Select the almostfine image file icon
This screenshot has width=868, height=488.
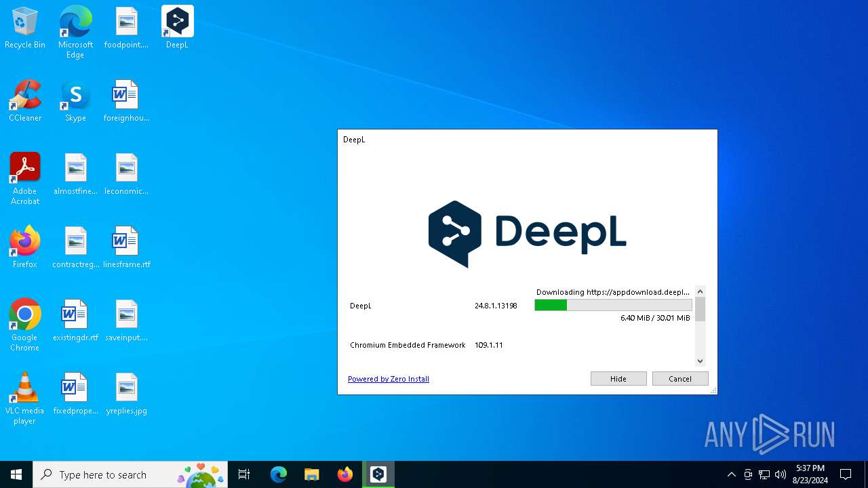(75, 174)
